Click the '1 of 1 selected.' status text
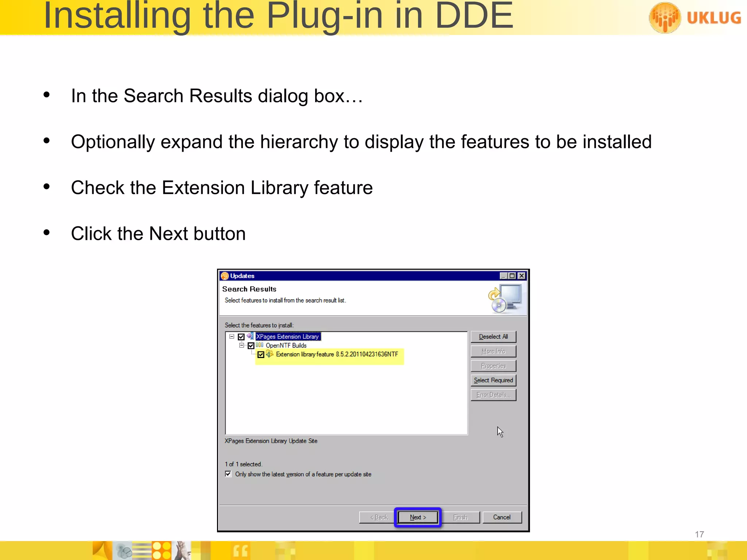747x560 pixels. point(243,464)
